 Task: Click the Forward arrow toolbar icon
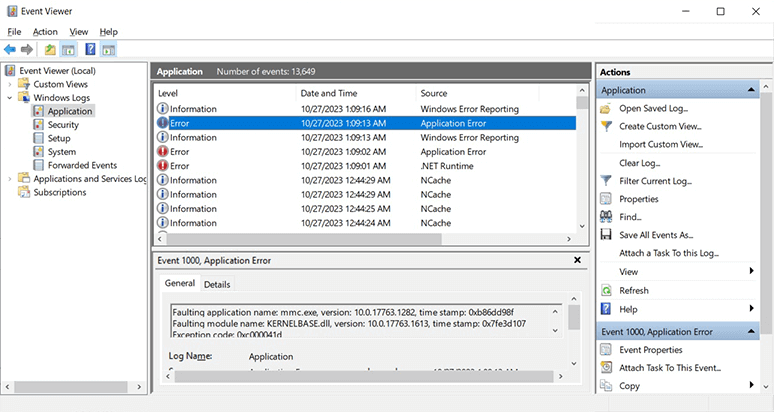tap(27, 49)
